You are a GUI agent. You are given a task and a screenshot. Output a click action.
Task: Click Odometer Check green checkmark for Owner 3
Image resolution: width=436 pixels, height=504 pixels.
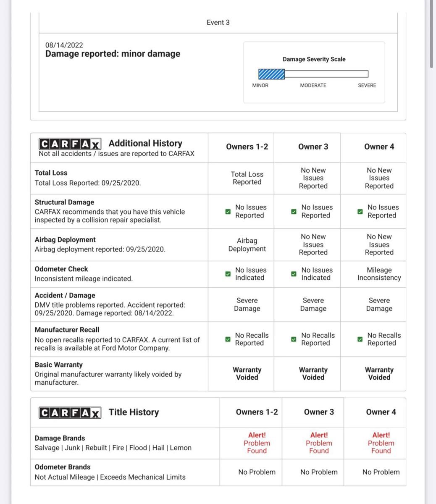click(x=294, y=274)
